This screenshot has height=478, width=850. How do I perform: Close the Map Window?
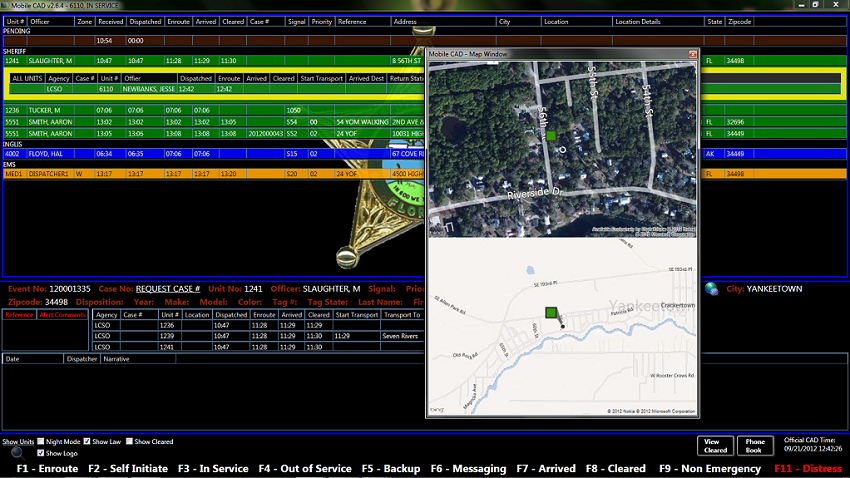[693, 54]
